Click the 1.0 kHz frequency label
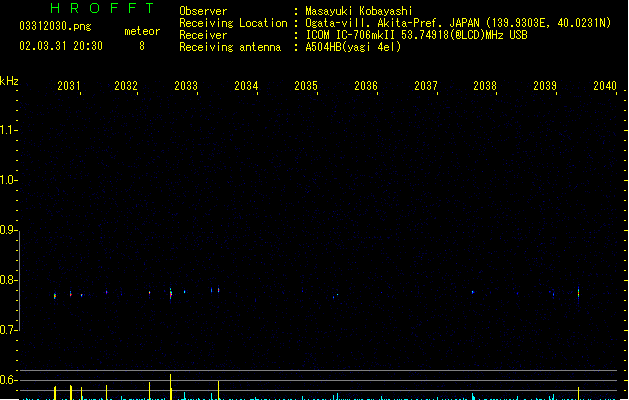Image resolution: width=629 pixels, height=400 pixels. [7, 180]
